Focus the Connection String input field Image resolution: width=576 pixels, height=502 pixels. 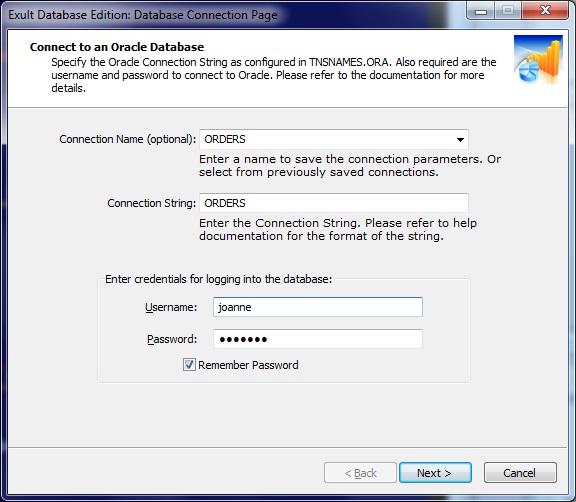point(334,203)
